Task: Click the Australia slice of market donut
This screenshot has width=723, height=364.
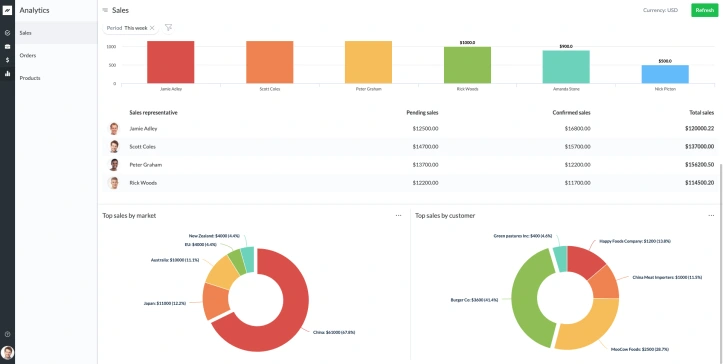Action: (222, 272)
